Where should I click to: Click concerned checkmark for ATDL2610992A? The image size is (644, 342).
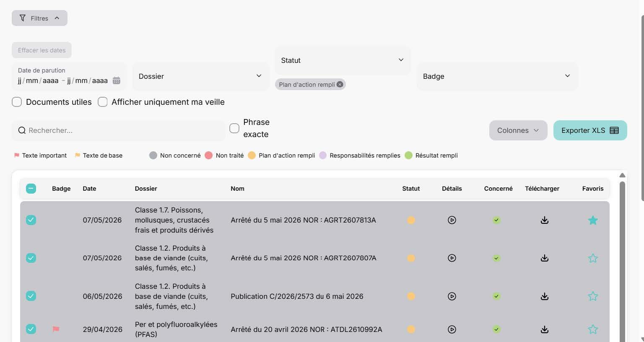[496, 329]
